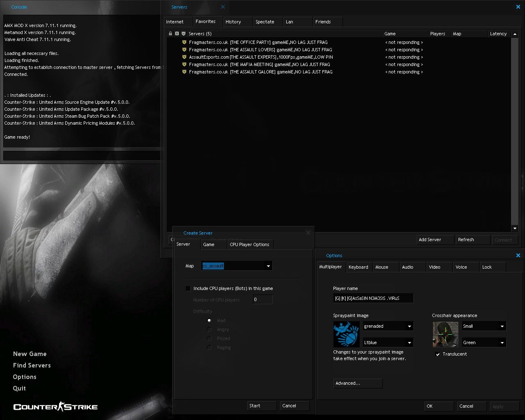This screenshot has height=420, width=525.
Task: Click shield icon of THE MAFIA MEETING server
Action: click(x=185, y=64)
